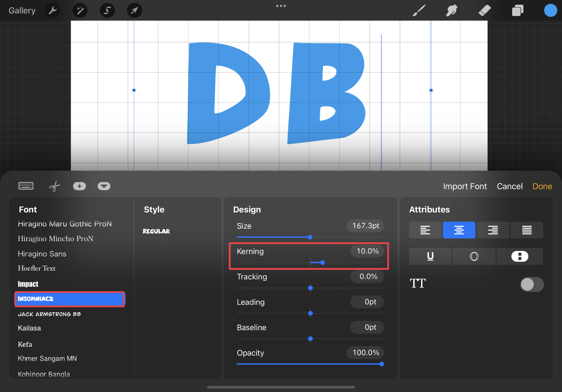This screenshot has width=562, height=392.
Task: Select the Adjustments magic wand tool
Action: coord(80,10)
